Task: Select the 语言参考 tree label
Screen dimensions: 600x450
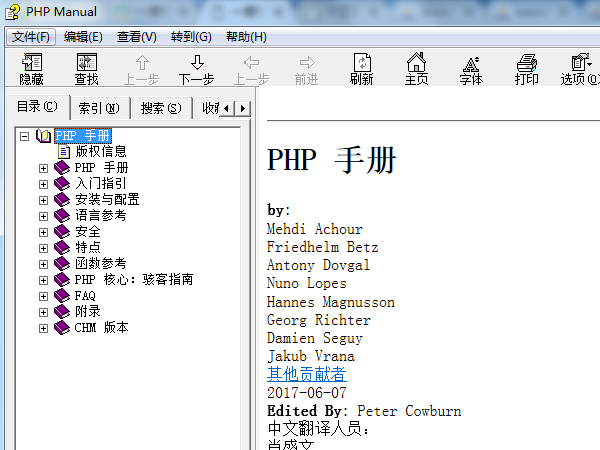Action: 101,216
